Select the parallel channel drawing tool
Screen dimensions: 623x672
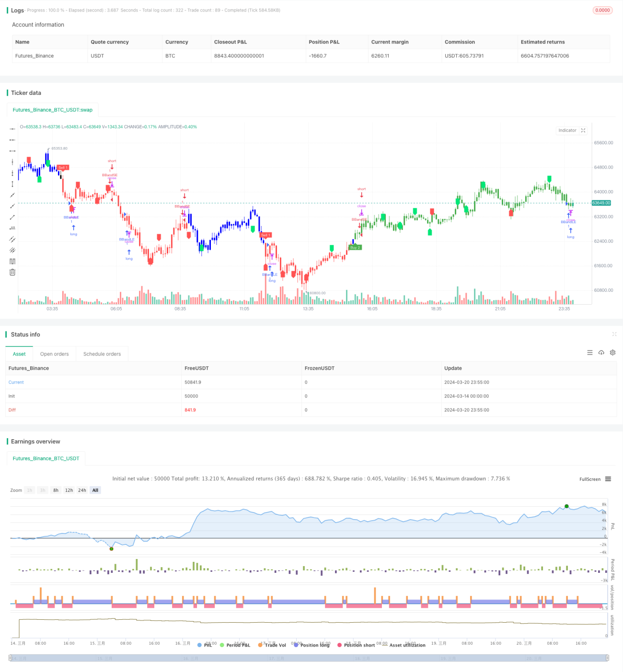point(12,239)
